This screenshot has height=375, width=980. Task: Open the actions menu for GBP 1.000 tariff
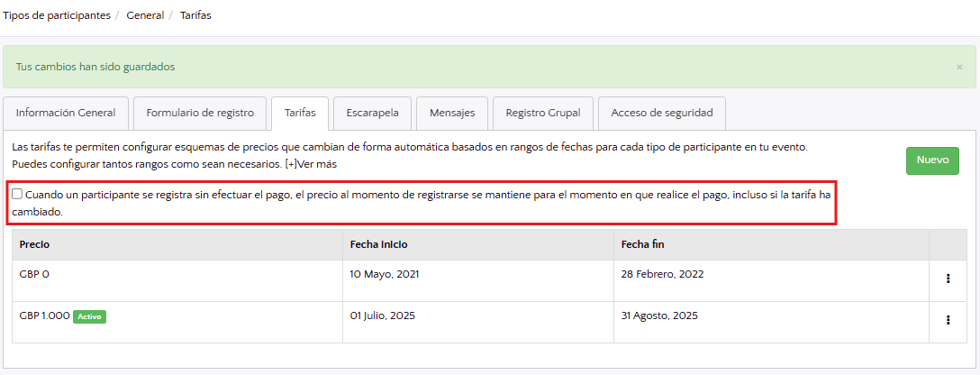pos(948,319)
